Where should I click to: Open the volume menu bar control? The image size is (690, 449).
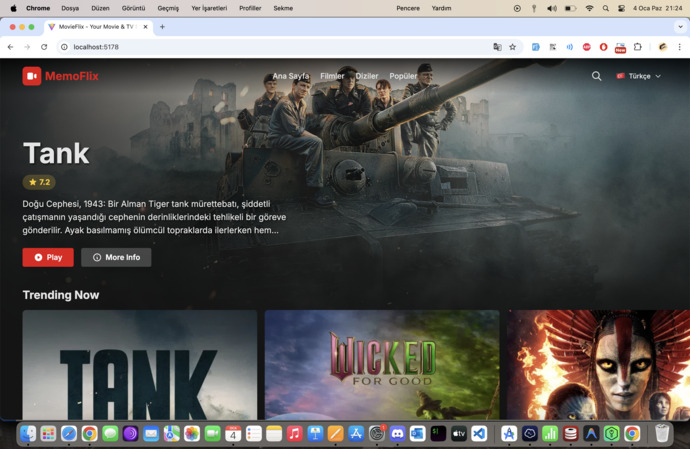[x=552, y=8]
